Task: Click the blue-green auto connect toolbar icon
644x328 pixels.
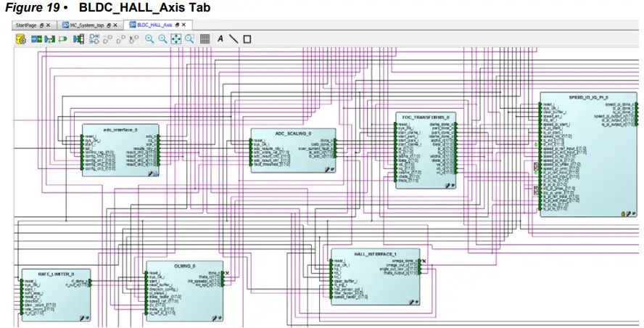Action: click(x=36, y=39)
